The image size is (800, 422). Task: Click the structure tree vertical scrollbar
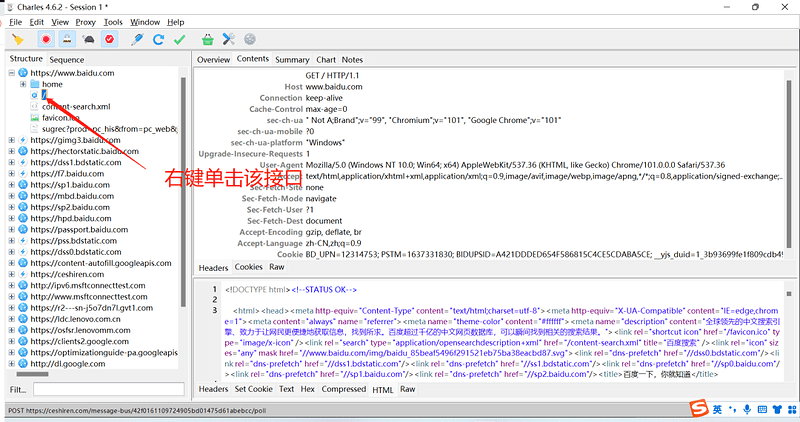click(x=183, y=191)
